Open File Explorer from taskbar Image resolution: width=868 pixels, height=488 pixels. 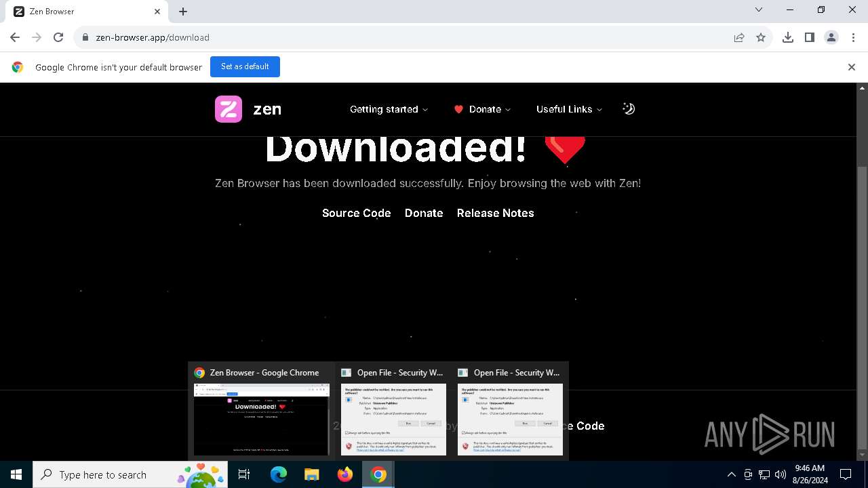[311, 474]
